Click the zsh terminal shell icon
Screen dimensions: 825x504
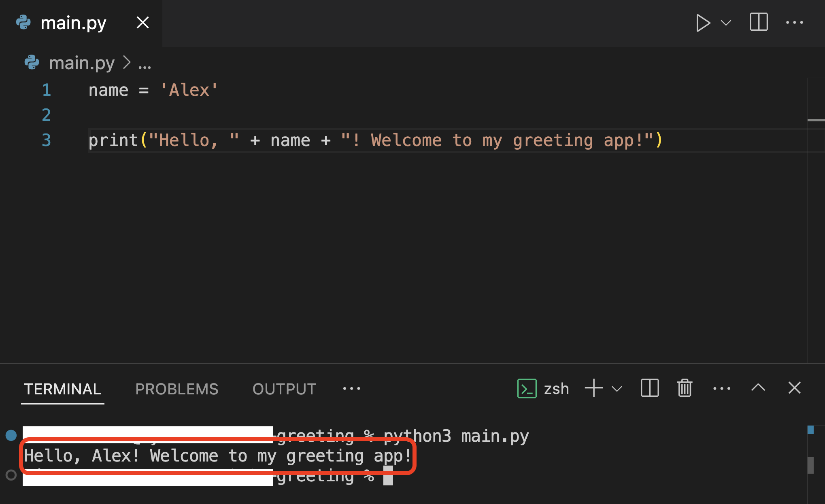tap(527, 389)
